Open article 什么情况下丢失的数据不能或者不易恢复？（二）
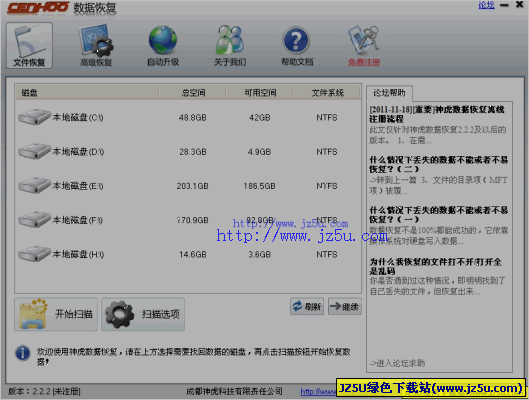 pyautogui.click(x=438, y=164)
